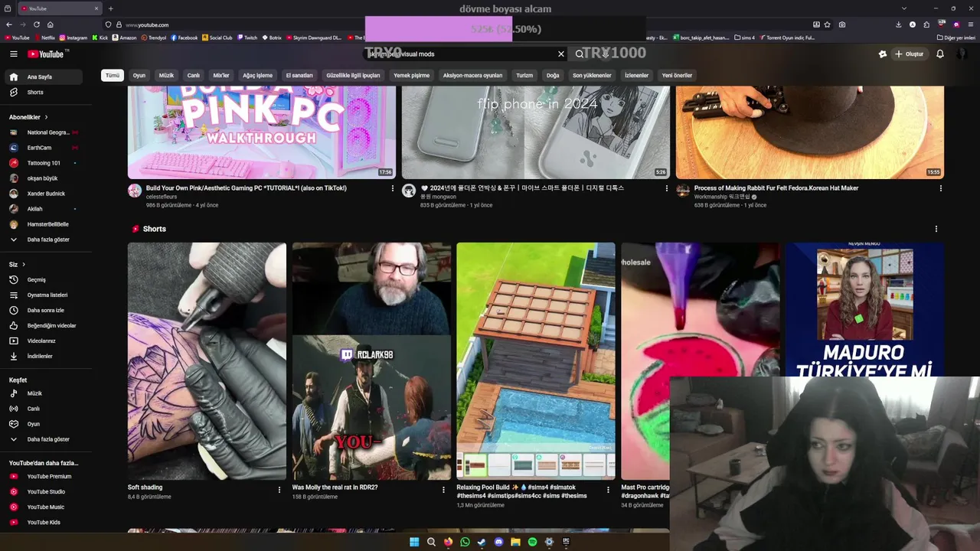Image resolution: width=980 pixels, height=551 pixels.
Task: Open Steam from the taskbar
Action: (482, 542)
